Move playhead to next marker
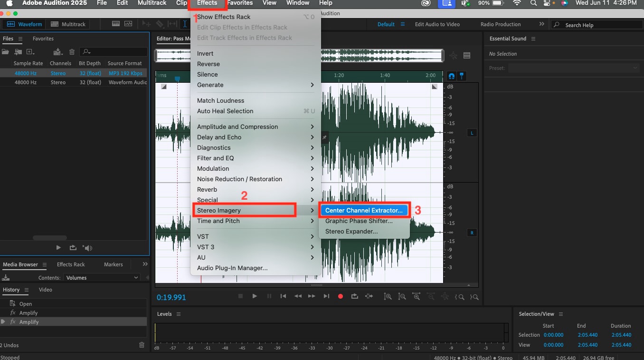Screen dimensions: 644x360 [326, 296]
